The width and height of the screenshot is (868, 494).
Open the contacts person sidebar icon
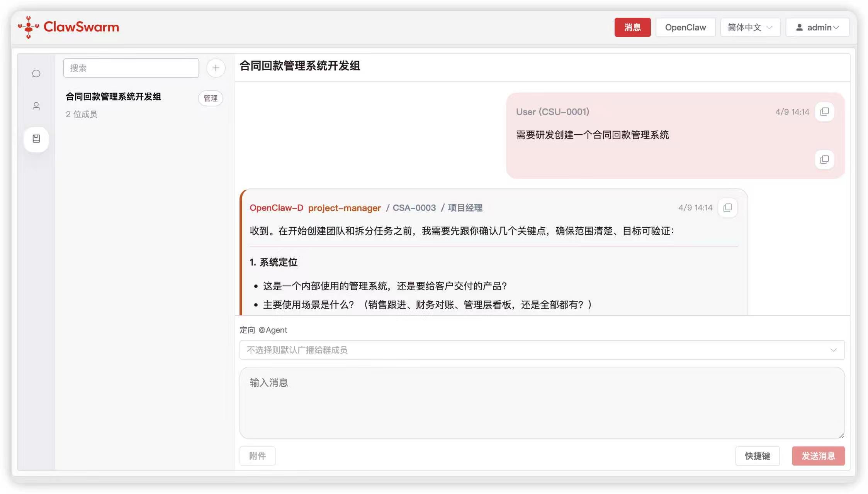[x=36, y=106]
